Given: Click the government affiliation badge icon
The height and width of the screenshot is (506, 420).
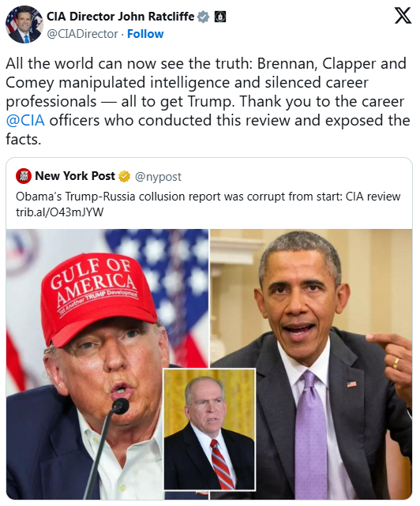Looking at the screenshot, I should point(220,17).
